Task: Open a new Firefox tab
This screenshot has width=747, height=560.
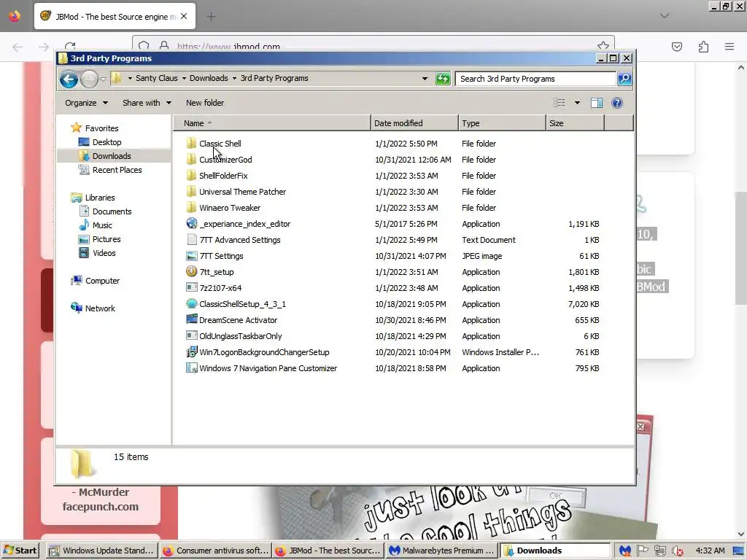Action: (x=211, y=17)
